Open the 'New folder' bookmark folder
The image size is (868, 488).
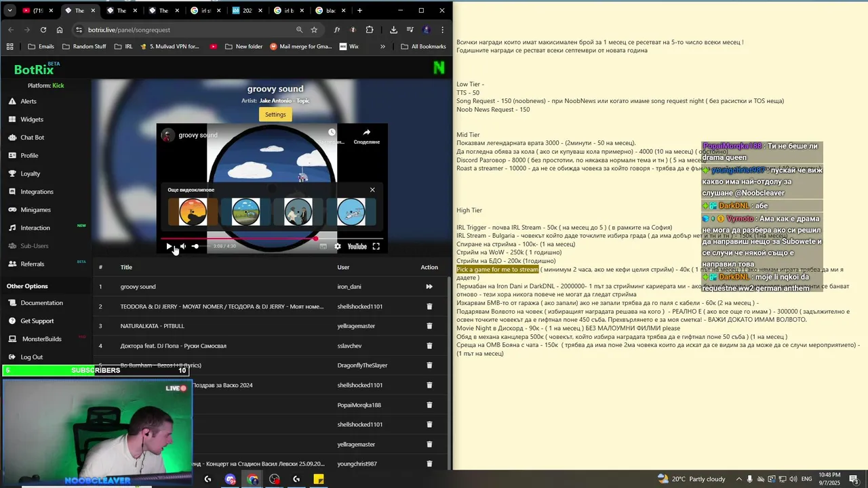point(243,47)
